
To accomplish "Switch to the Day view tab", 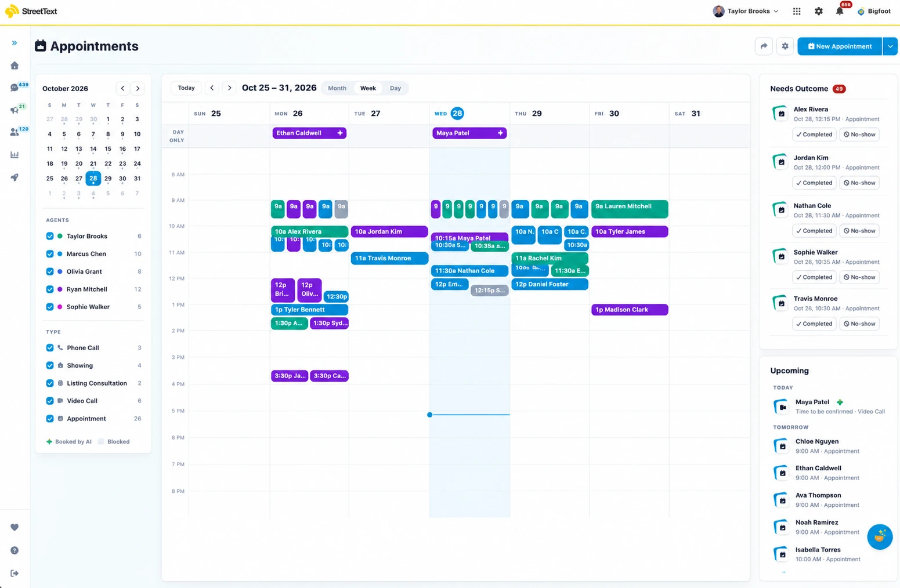I will click(395, 88).
